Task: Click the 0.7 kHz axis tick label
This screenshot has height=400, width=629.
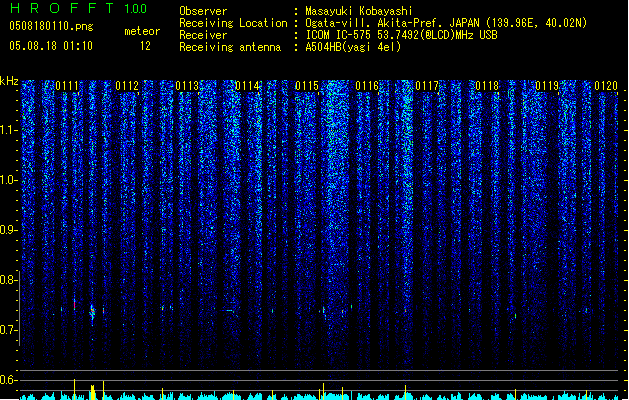Action: click(9, 330)
